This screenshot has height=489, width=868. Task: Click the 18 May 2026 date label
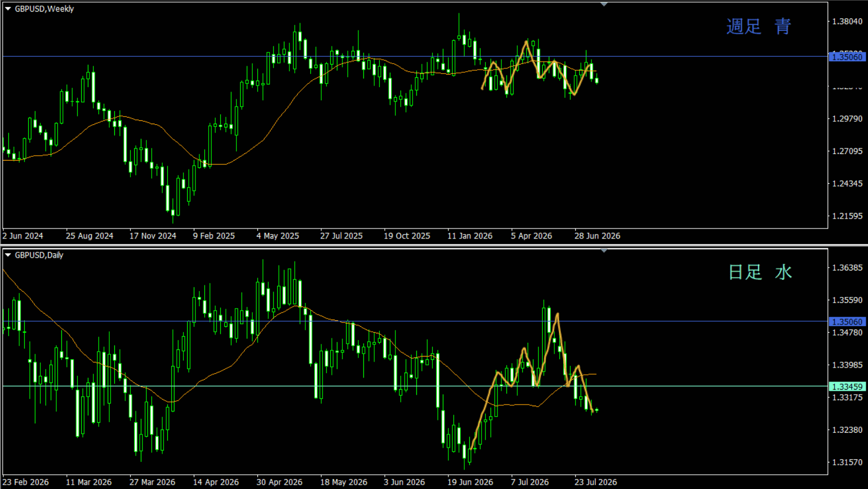coord(343,482)
